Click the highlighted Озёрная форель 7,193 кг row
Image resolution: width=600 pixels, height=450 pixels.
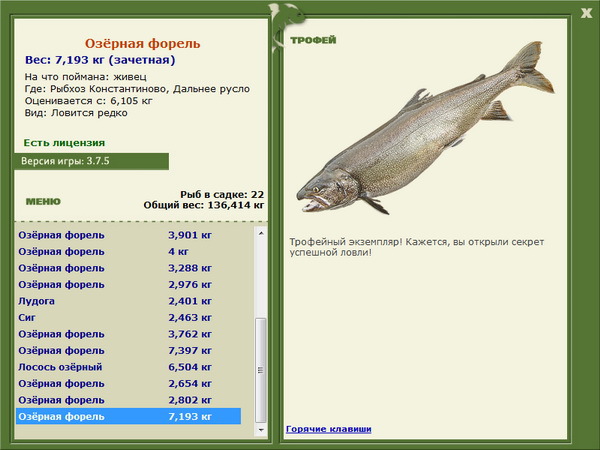coord(129,416)
